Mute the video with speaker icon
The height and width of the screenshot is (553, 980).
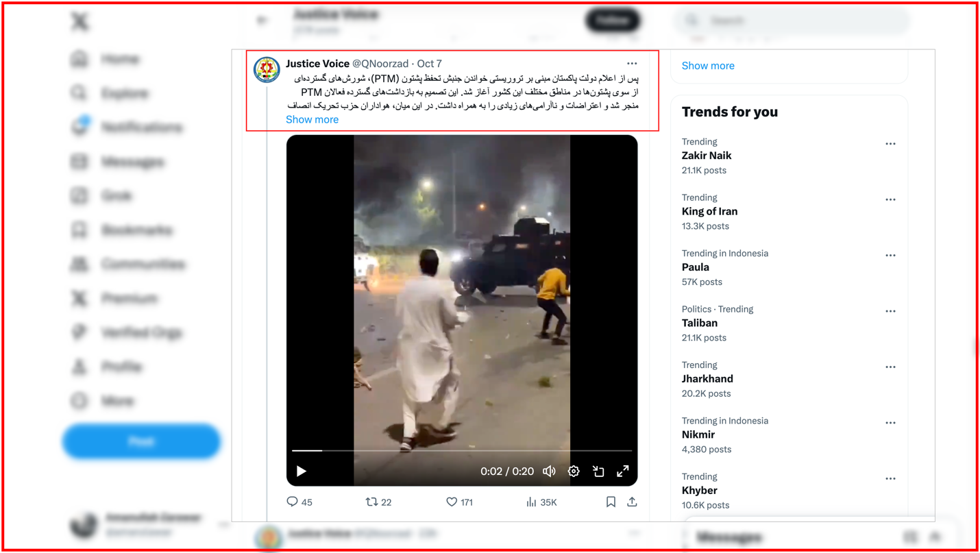pyautogui.click(x=550, y=471)
